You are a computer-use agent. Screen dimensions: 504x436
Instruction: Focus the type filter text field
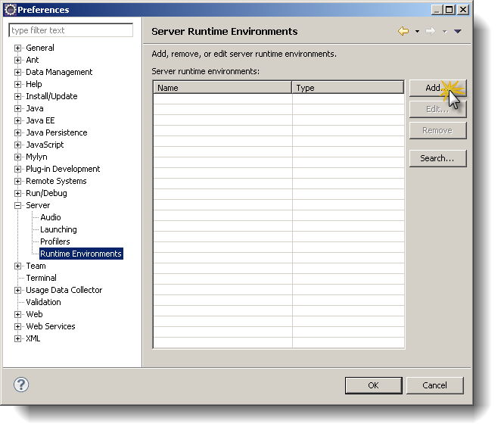click(71, 30)
